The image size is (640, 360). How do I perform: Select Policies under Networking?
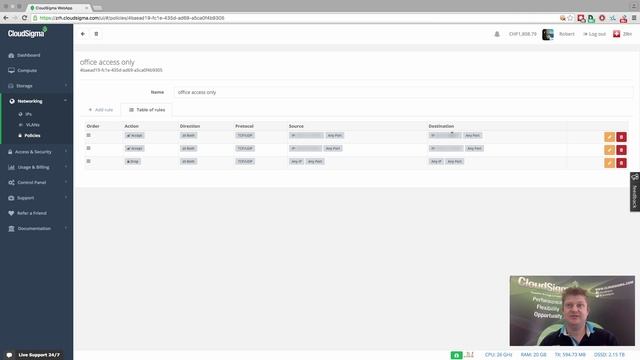[32, 135]
